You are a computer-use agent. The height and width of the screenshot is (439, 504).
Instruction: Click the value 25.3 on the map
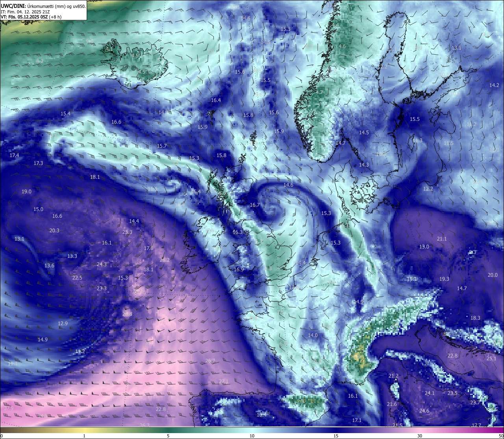coord(127,232)
